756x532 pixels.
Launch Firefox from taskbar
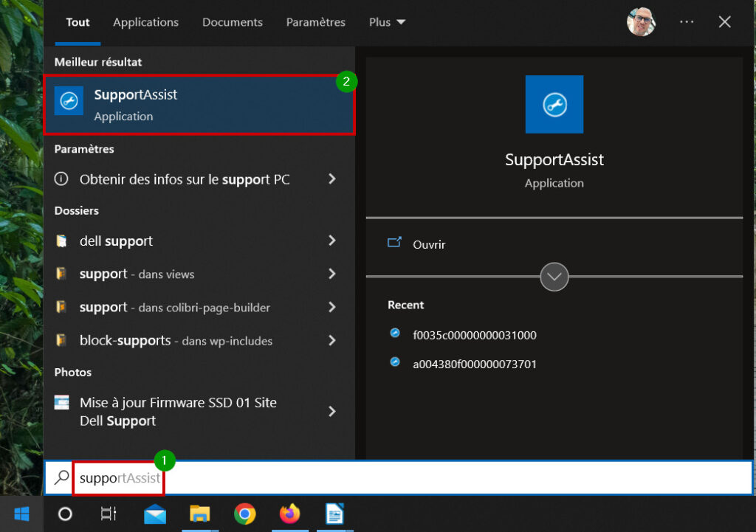point(289,514)
